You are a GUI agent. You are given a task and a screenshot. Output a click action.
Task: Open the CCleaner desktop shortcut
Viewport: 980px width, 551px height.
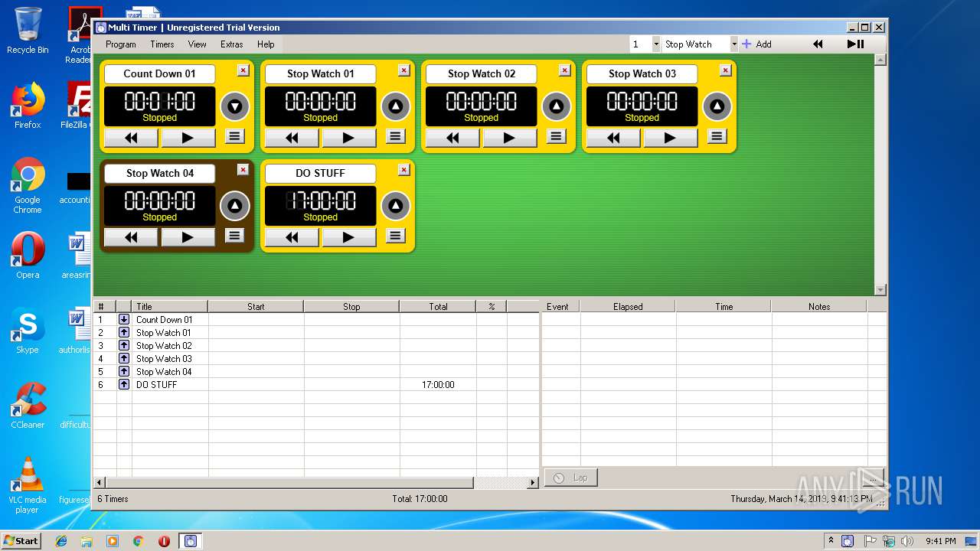tap(28, 406)
